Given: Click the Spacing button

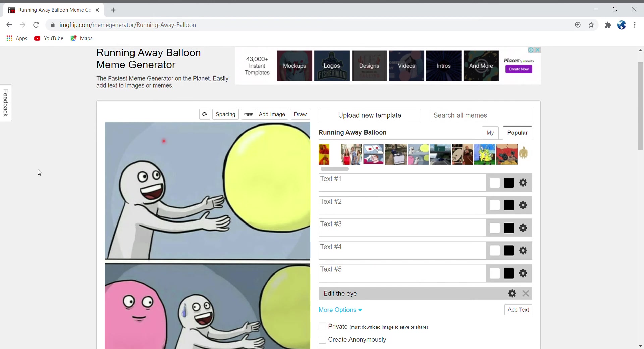Looking at the screenshot, I should [225, 114].
